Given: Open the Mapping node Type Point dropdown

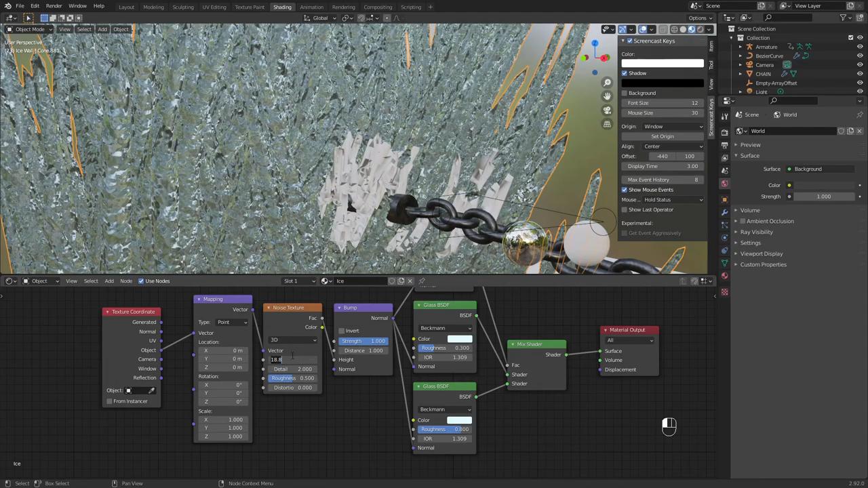Looking at the screenshot, I should pos(232,322).
